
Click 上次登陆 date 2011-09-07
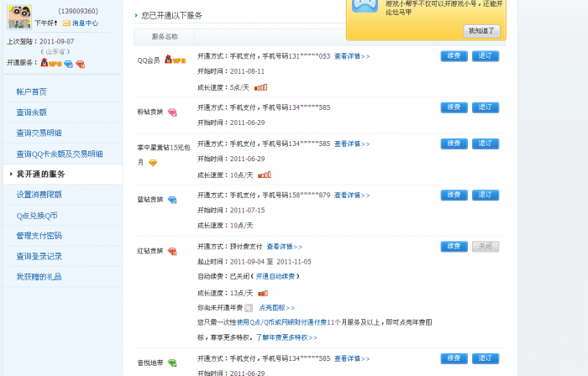pos(56,42)
